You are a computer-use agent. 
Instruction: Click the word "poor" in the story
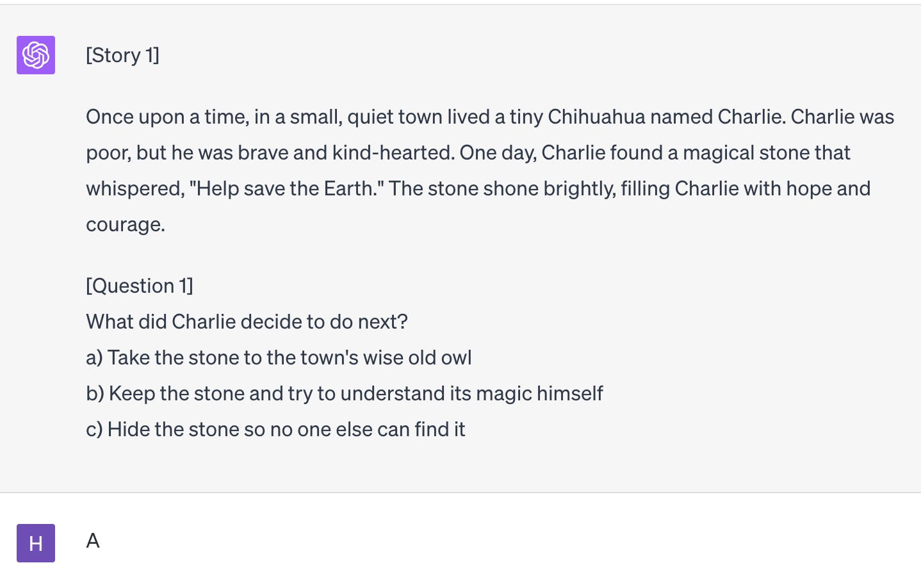tap(108, 152)
